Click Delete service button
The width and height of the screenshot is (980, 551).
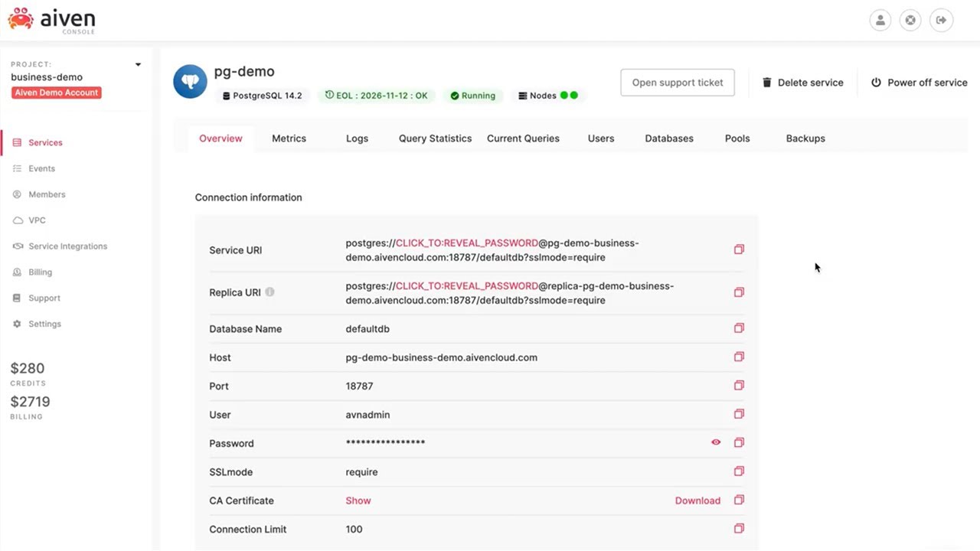802,83
